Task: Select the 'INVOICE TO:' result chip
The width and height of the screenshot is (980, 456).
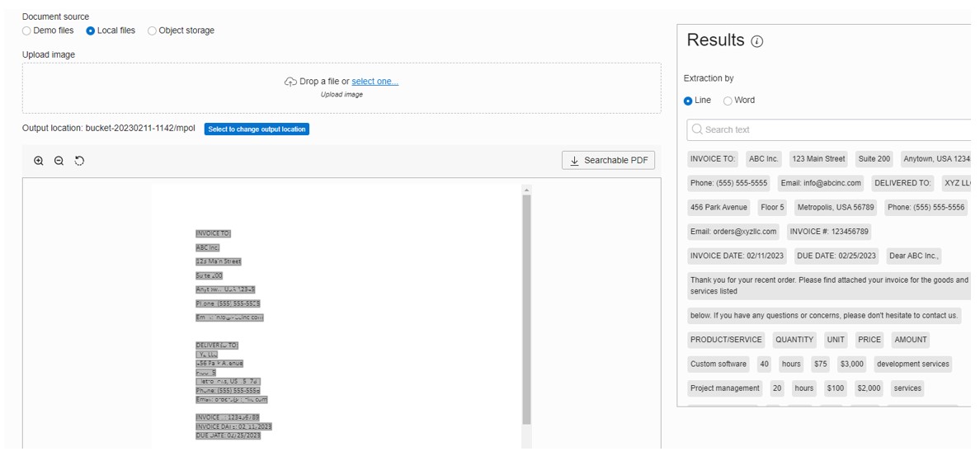Action: (x=714, y=158)
